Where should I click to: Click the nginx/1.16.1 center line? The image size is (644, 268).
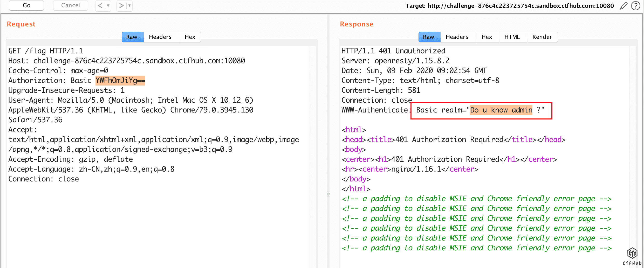410,169
